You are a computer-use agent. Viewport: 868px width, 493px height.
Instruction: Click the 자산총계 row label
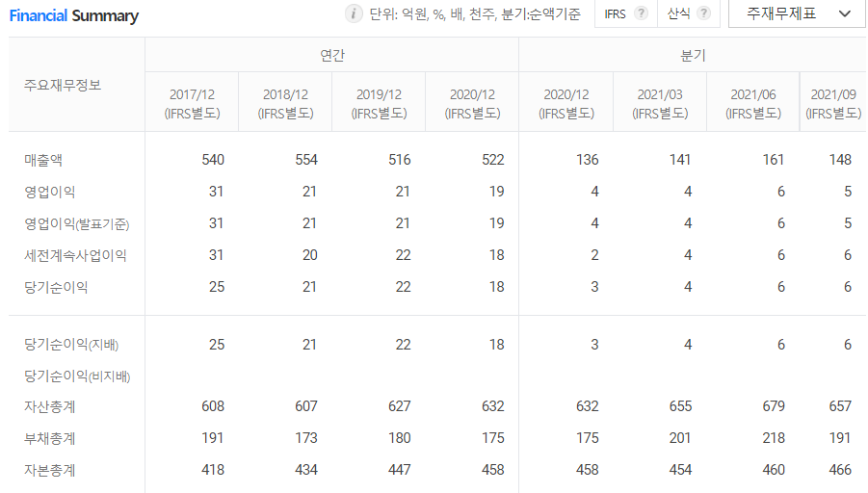click(x=50, y=406)
